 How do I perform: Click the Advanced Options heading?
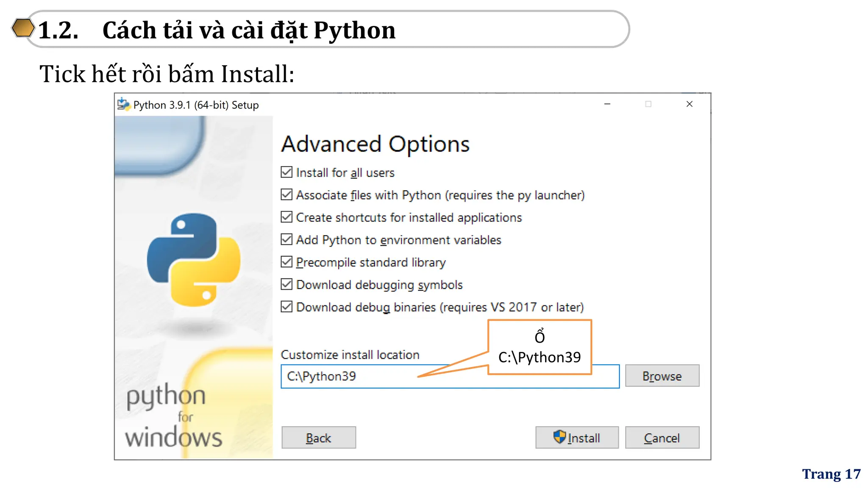pyautogui.click(x=376, y=144)
